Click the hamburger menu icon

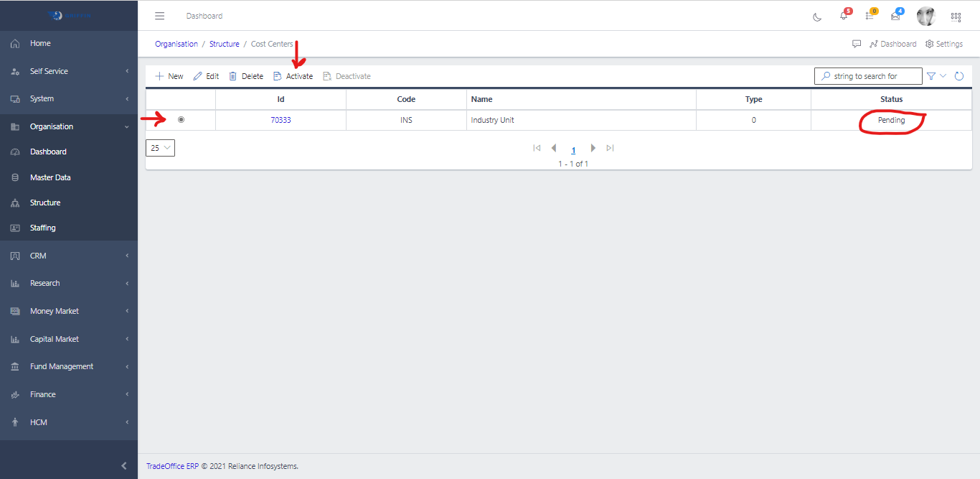point(160,16)
